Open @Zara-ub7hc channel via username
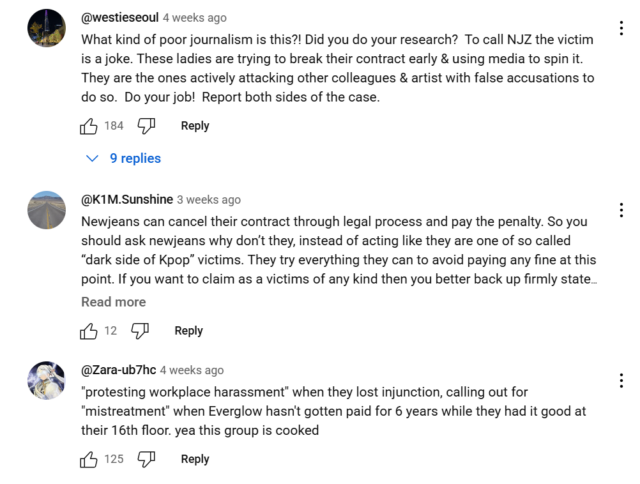 point(118,369)
